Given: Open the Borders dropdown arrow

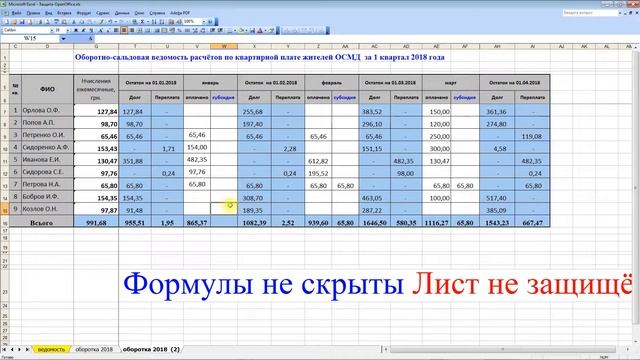Looking at the screenshot, I should (x=235, y=30).
